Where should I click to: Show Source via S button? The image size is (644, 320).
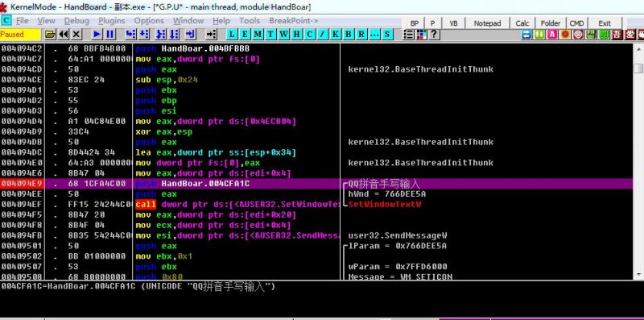coord(387,34)
